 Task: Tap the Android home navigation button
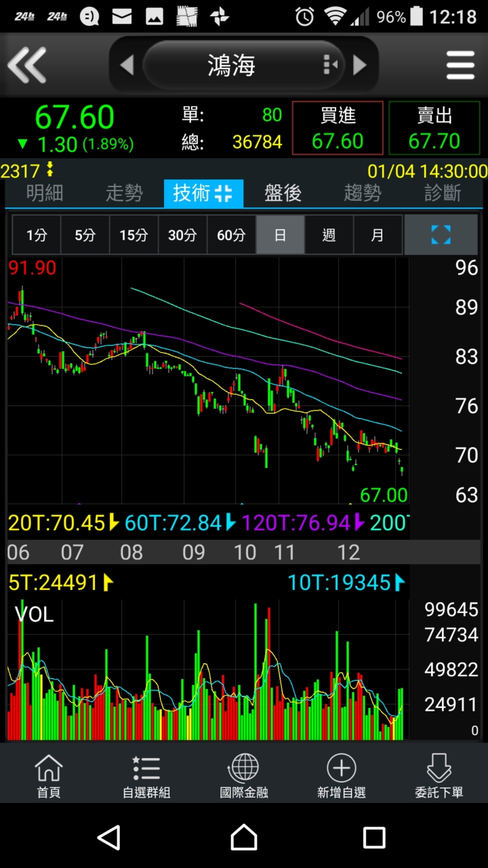pos(244,837)
